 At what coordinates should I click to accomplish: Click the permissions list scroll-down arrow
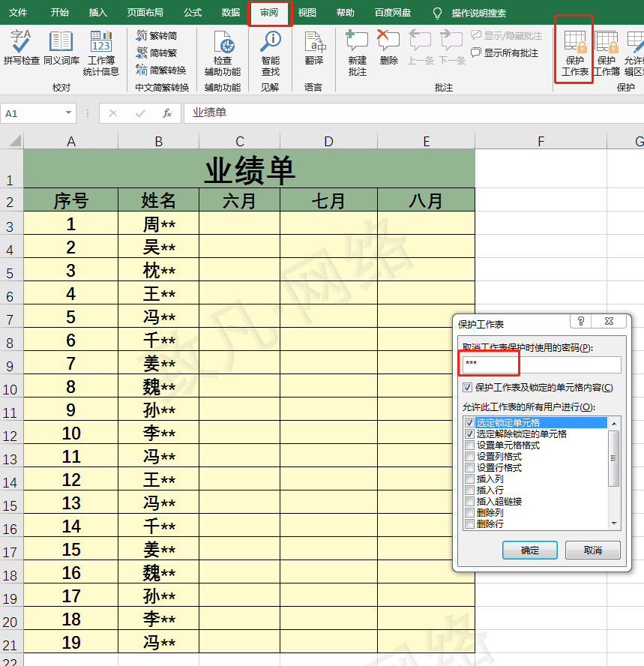[x=614, y=523]
